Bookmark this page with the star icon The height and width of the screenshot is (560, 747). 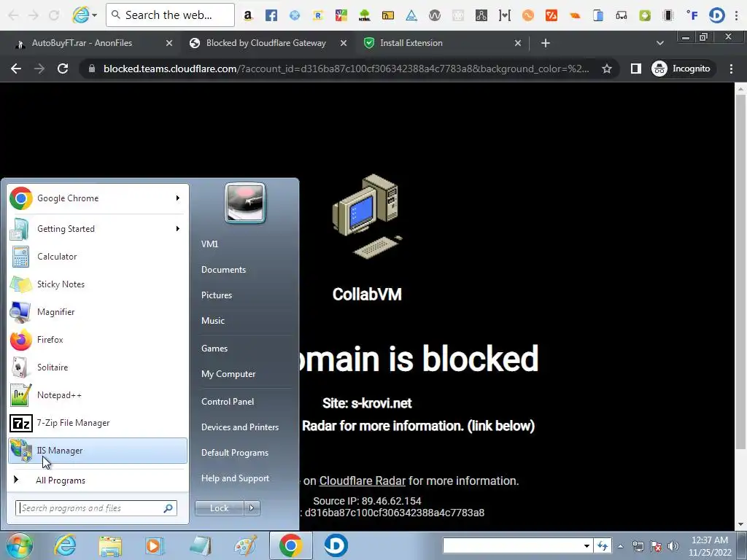pyautogui.click(x=606, y=69)
